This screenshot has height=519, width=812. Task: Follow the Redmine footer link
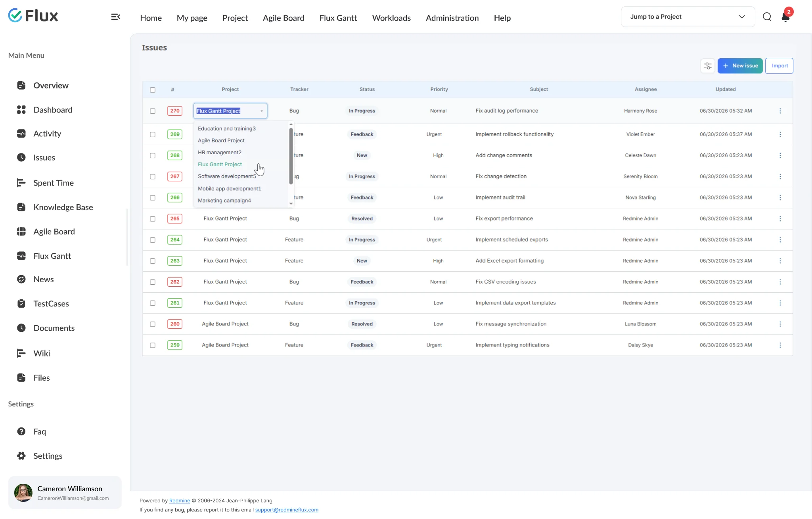(x=180, y=501)
